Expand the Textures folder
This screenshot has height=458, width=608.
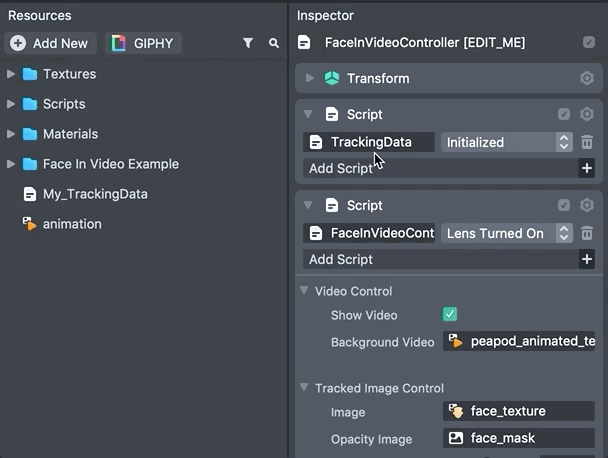(x=11, y=74)
